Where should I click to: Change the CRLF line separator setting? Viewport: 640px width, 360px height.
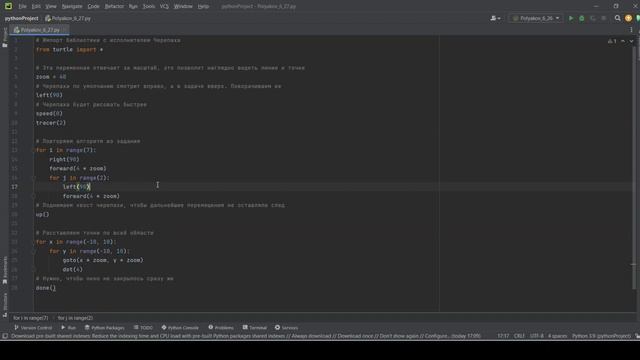(519, 336)
